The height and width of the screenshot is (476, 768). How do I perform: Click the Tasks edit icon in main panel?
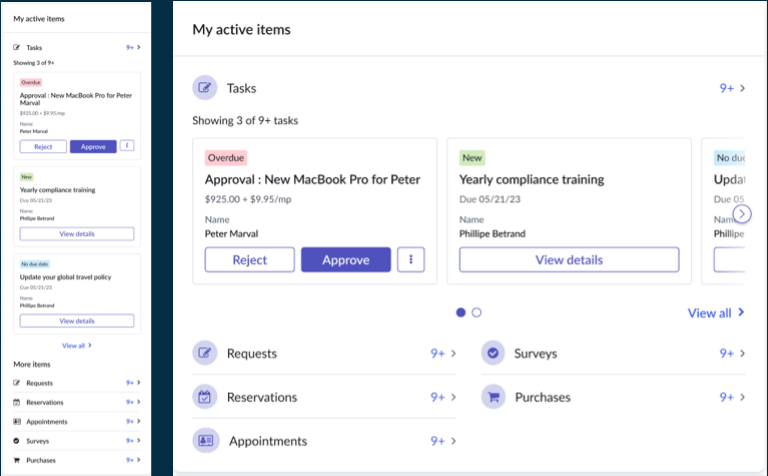(205, 88)
